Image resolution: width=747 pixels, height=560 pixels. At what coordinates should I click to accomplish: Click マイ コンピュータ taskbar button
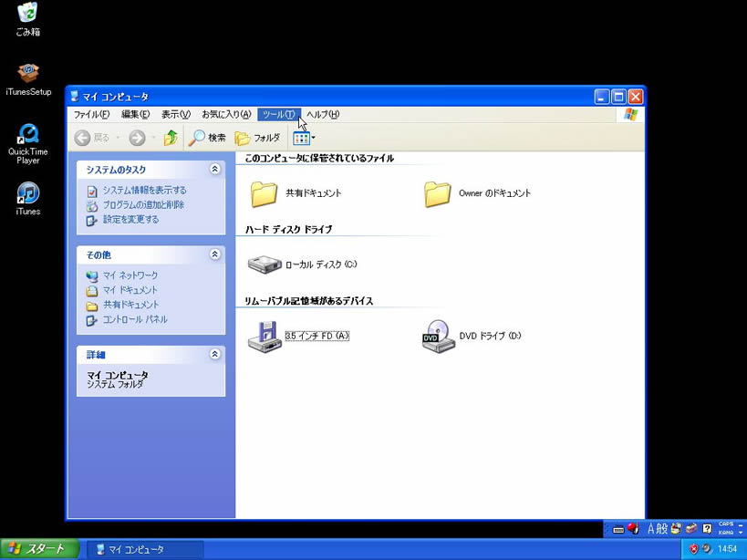[145, 550]
